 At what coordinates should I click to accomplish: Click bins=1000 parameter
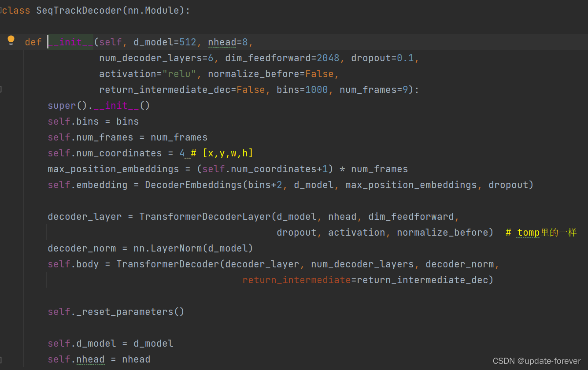pos(302,90)
